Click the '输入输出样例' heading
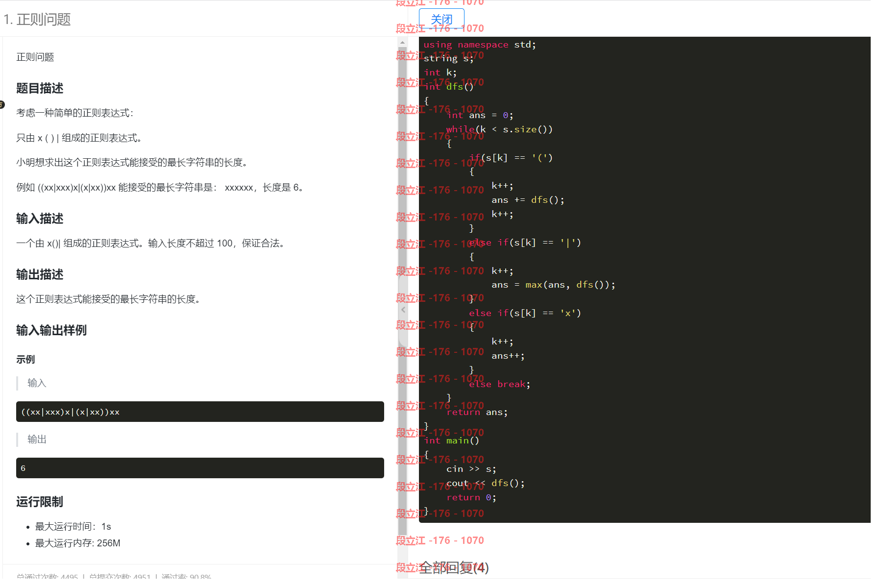This screenshot has height=588, width=880. tap(51, 330)
